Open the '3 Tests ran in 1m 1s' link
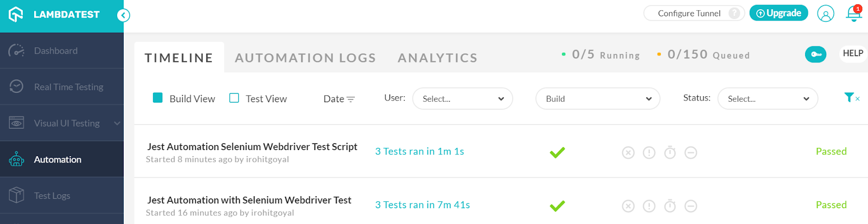The image size is (868, 224). tap(419, 152)
